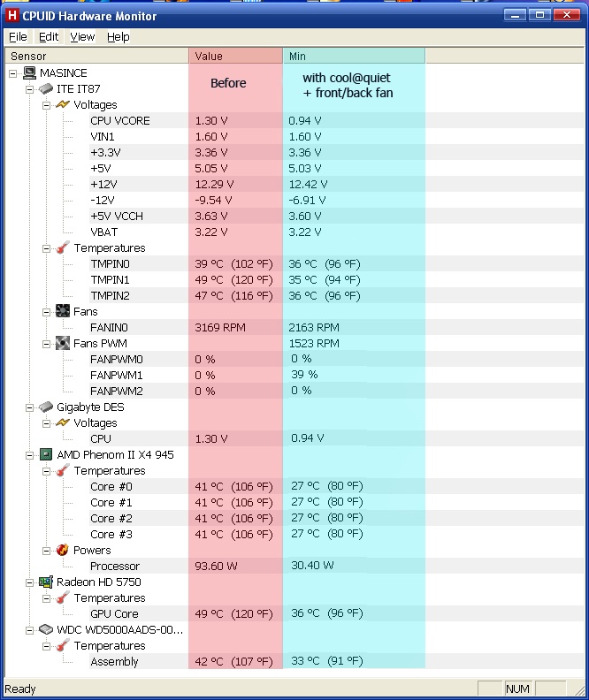Select the +5V VCCH row

click(337, 216)
